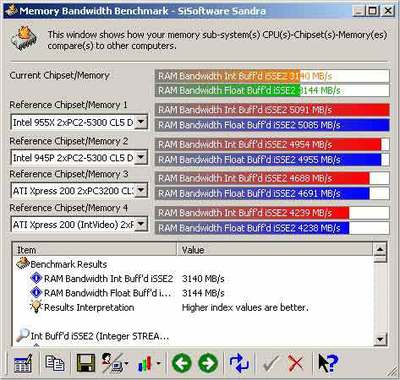Viewport: 400px width, 380px height.
Task: Open the Intel 955X reference chipset dropdown
Action: click(141, 122)
